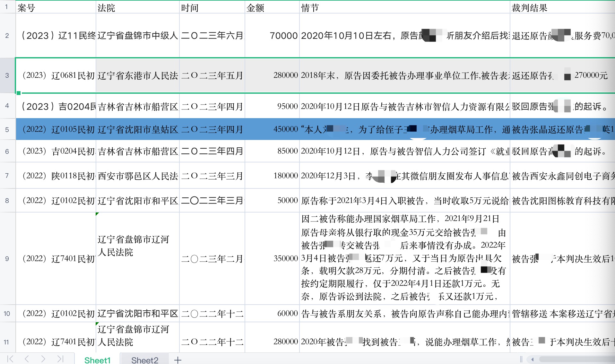Select court cell 辽宁省东港市人民法 in row 3
This screenshot has width=615, height=364.
(138, 76)
